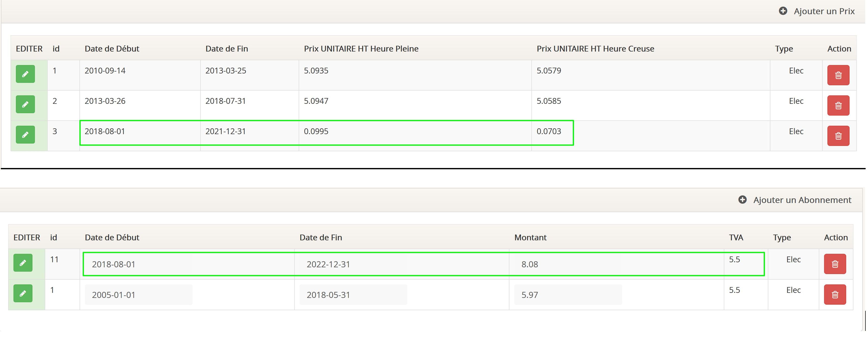Image resolution: width=868 pixels, height=337 pixels.
Task: Click the start date field 2018-08-01 in subscriptions
Action: point(139,264)
